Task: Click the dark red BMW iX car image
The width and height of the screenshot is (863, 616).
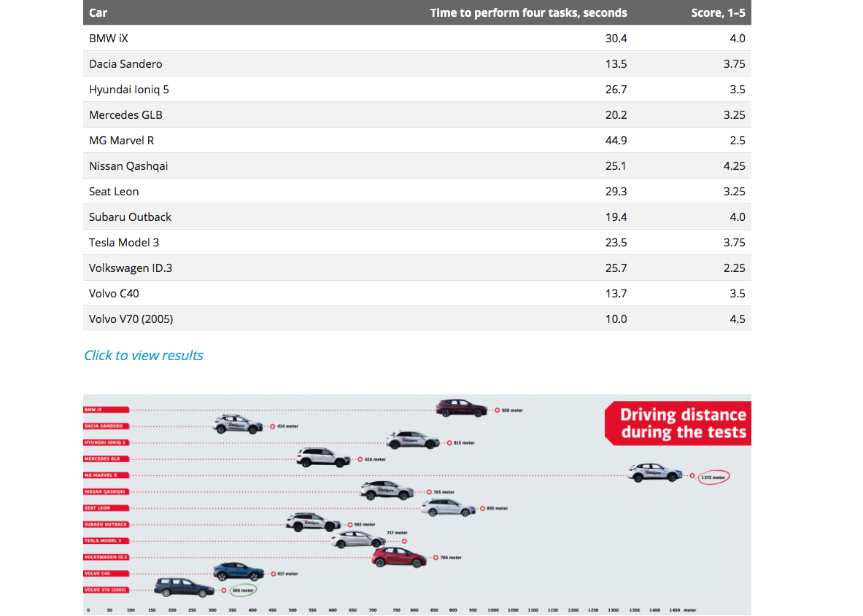Action: (461, 408)
